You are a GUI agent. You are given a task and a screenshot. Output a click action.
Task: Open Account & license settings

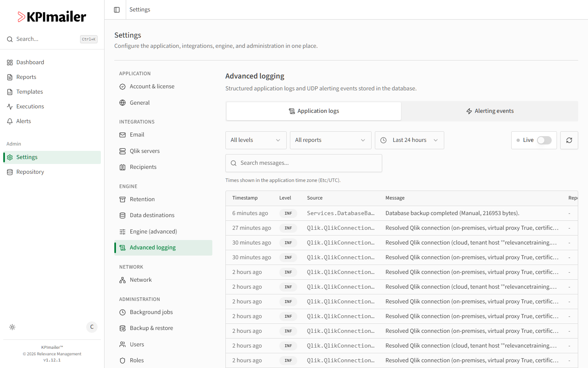point(163,86)
